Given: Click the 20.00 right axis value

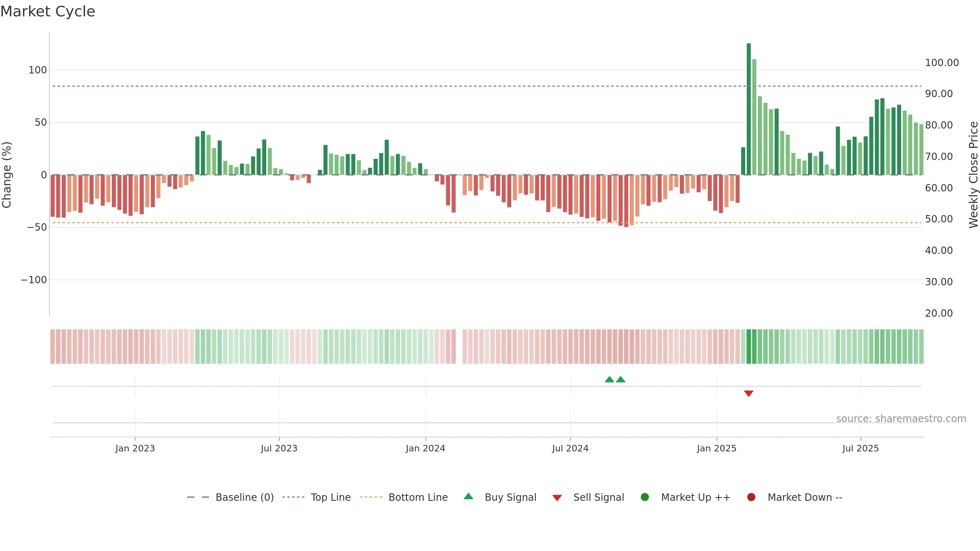Looking at the screenshot, I should [939, 313].
